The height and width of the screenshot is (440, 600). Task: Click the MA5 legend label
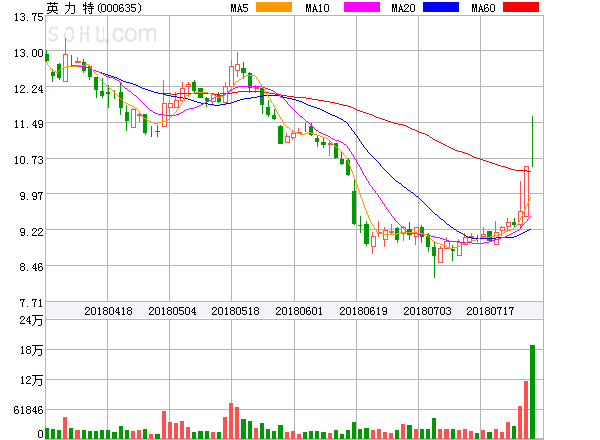click(239, 8)
